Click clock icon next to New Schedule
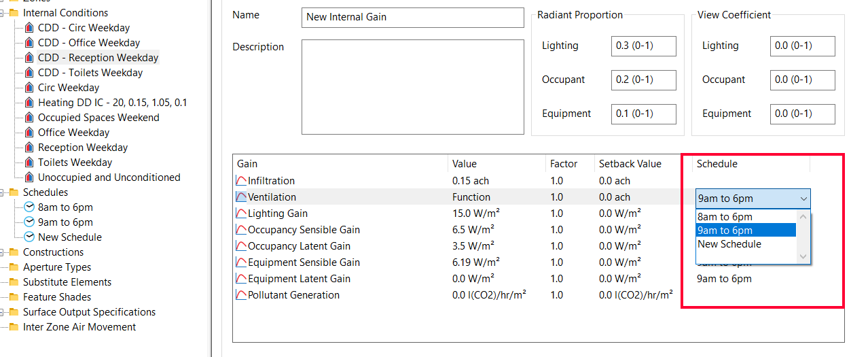 29,237
